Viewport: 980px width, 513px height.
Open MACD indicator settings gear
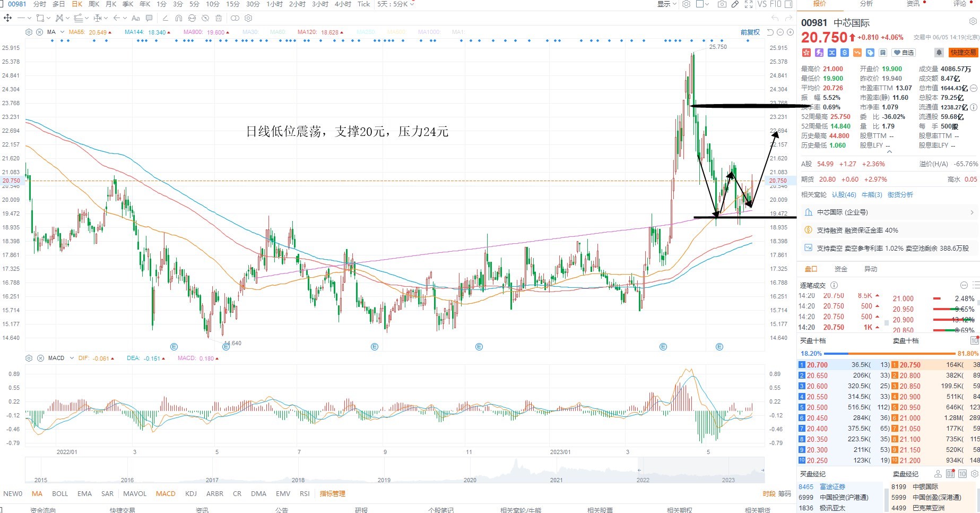[x=29, y=358]
